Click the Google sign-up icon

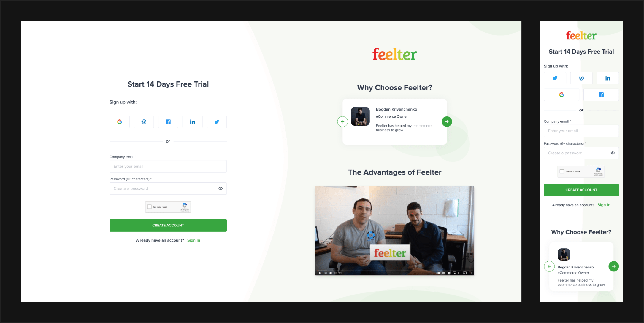pyautogui.click(x=120, y=121)
